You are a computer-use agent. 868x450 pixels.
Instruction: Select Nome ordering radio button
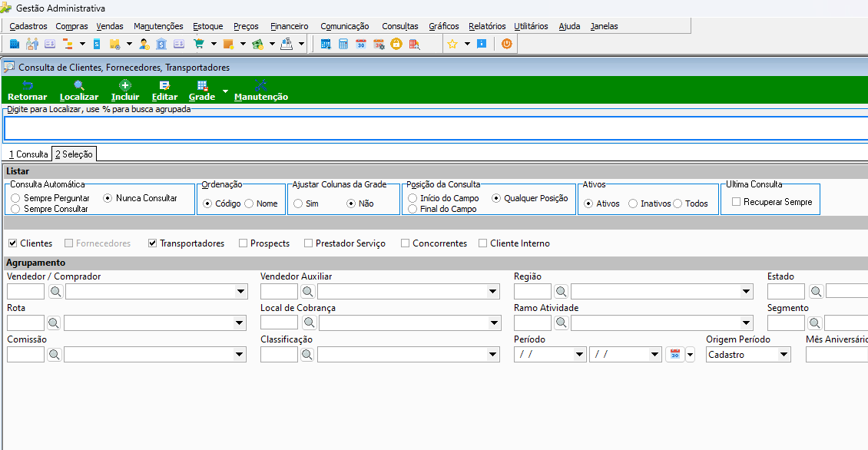pos(249,203)
